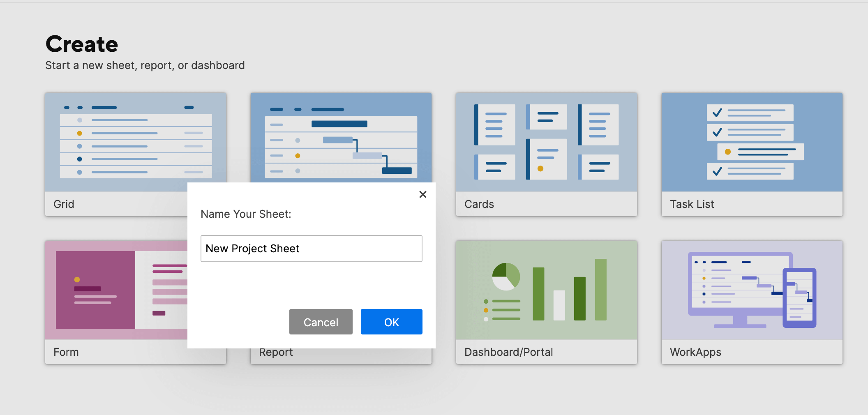Image resolution: width=868 pixels, height=415 pixels.
Task: Choose the Report tile label
Action: [276, 353]
